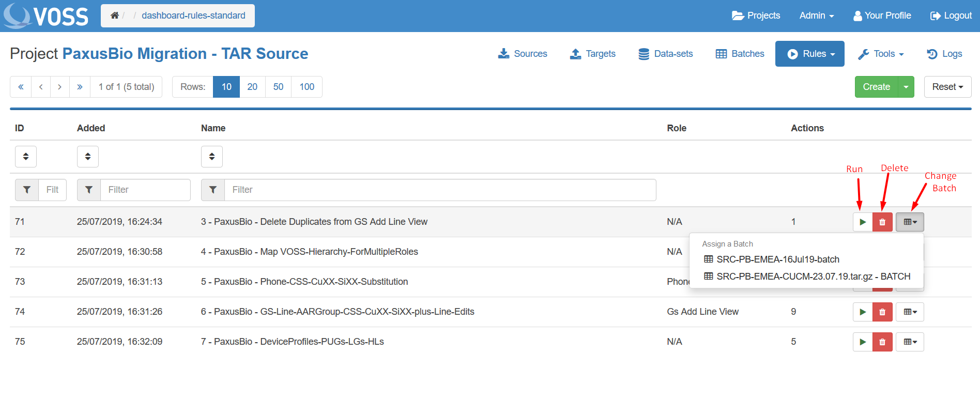The height and width of the screenshot is (398, 980).
Task: Set rows per page to 50
Action: click(278, 87)
